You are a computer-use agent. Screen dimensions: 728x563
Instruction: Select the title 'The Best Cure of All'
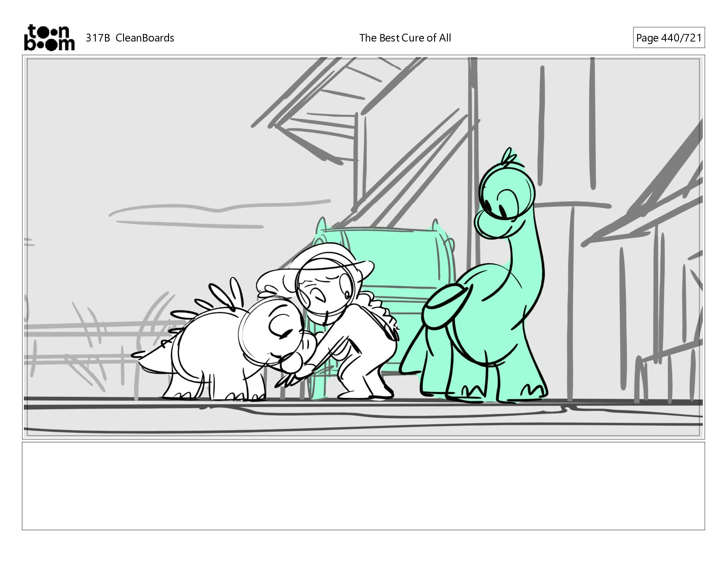pyautogui.click(x=405, y=38)
